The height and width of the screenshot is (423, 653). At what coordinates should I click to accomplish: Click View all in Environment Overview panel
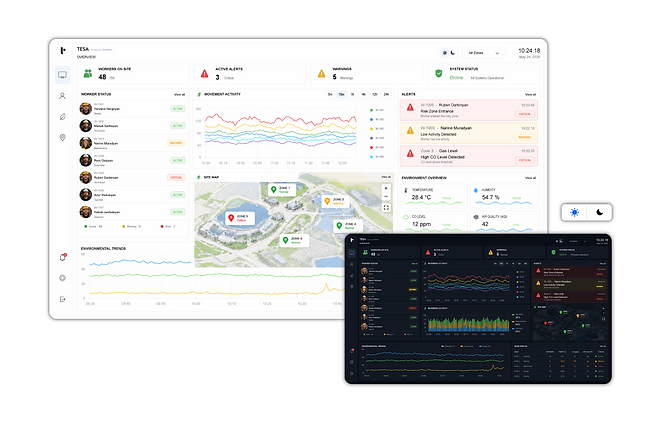pos(530,178)
